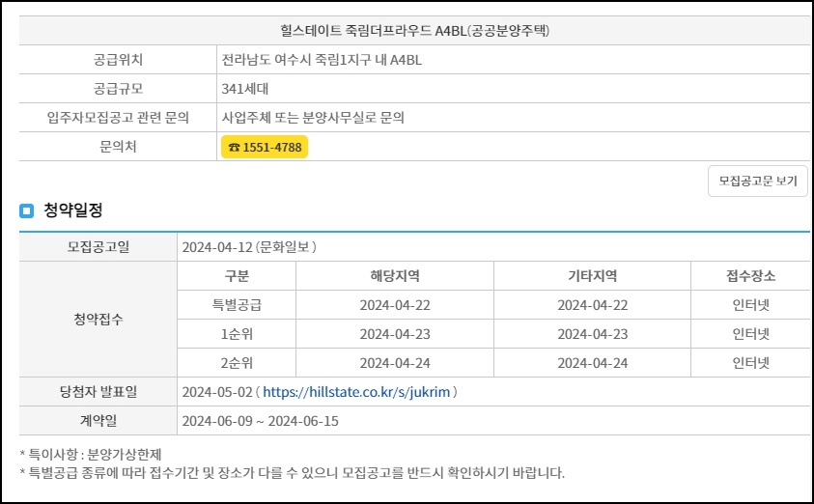Click the address 전라남도 여수시 죽림1지구 내 A4BL
The width and height of the screenshot is (814, 504).
point(322,60)
